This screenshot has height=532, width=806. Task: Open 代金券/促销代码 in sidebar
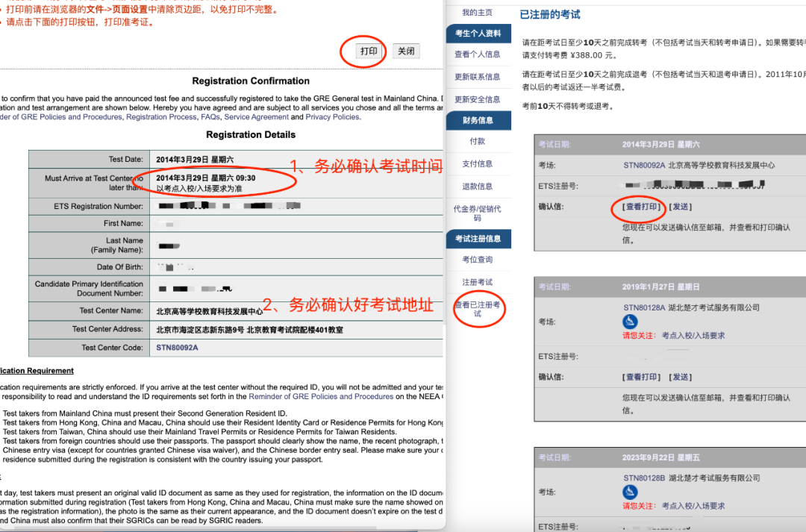(x=477, y=213)
